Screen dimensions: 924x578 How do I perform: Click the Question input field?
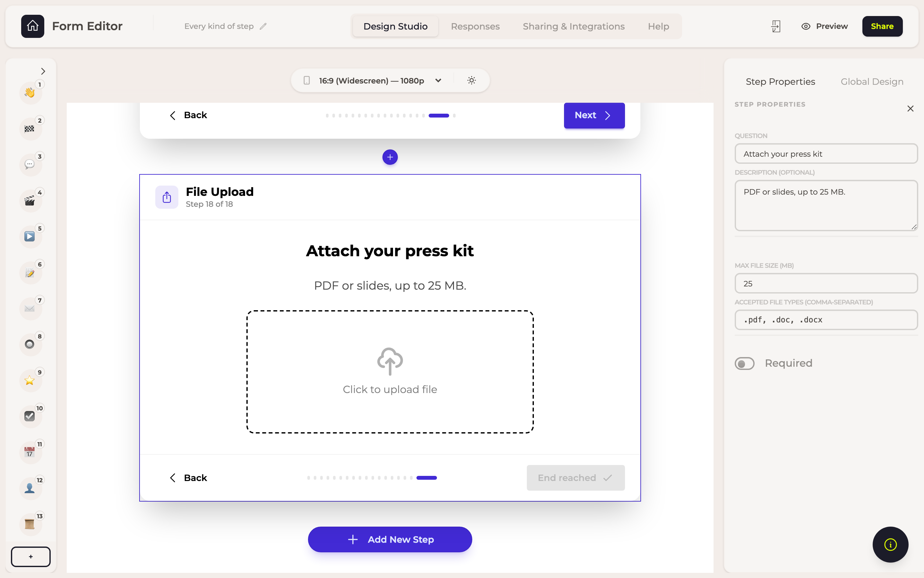pyautogui.click(x=826, y=154)
